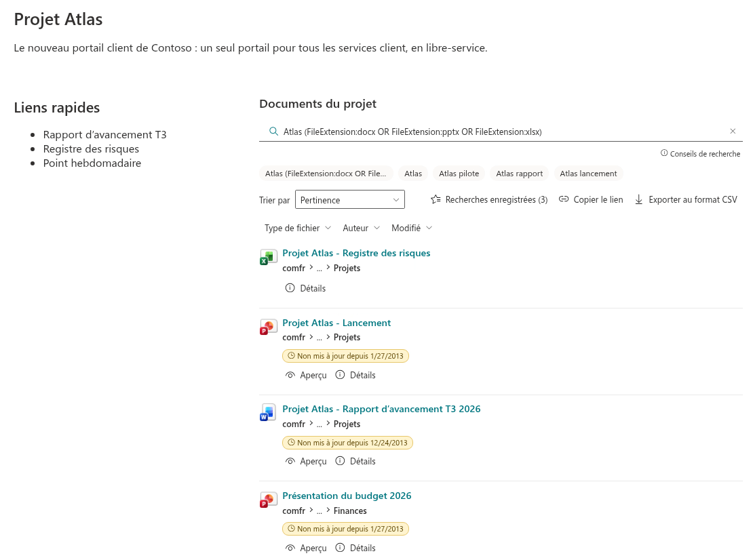
Task: Expand the breadcrumb ellipsis under Rapport d'avancement T3 2026
Action: [x=320, y=424]
